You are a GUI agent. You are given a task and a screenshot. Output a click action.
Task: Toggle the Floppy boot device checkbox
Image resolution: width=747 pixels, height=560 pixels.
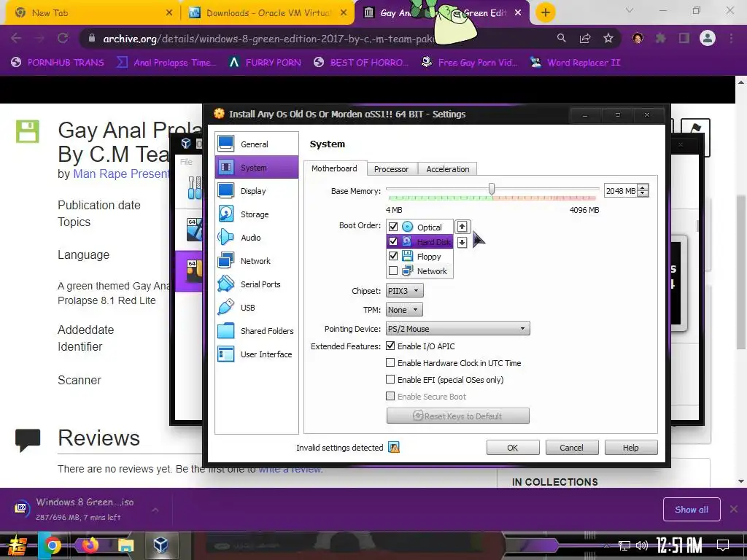point(393,256)
